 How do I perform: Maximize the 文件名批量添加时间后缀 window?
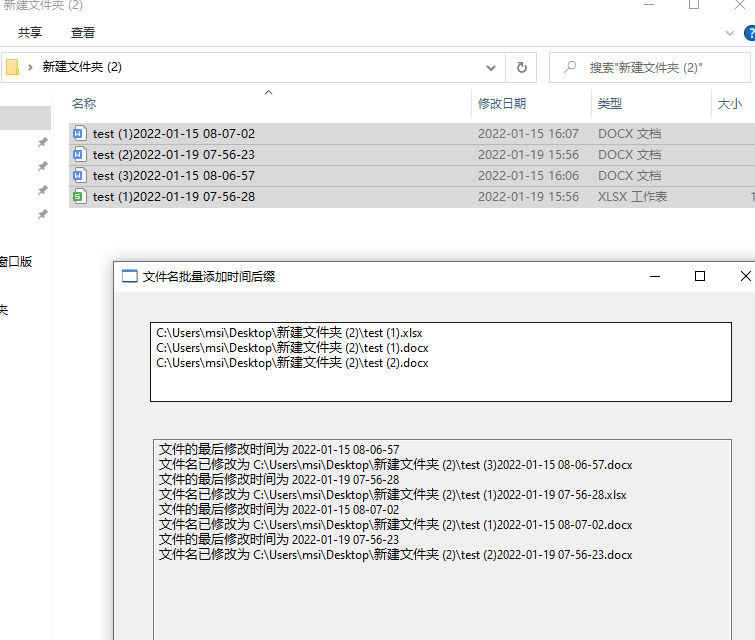(700, 276)
